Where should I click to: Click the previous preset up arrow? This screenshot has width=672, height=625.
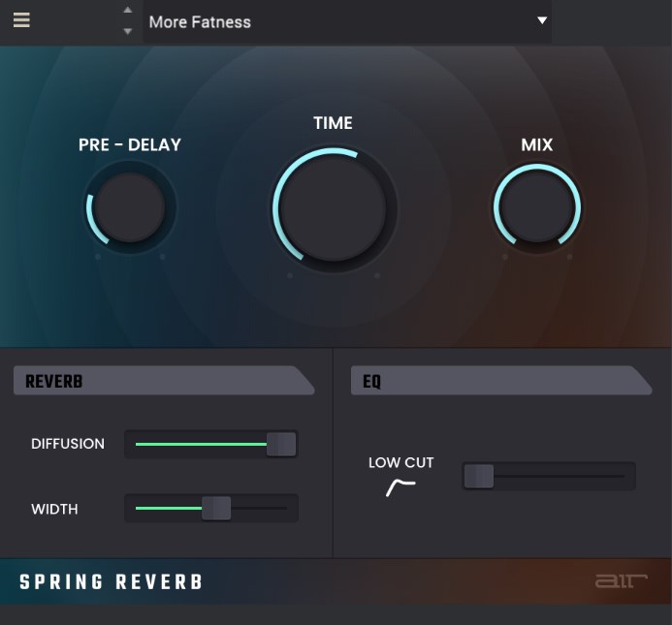click(127, 11)
